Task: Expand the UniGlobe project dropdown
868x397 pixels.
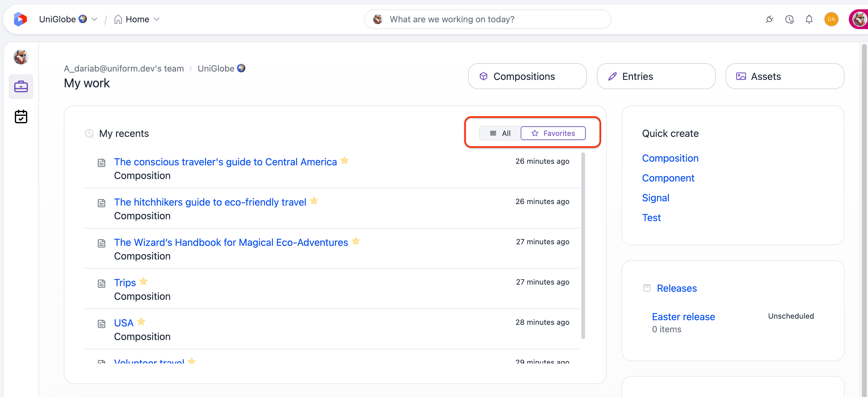Action: (95, 20)
